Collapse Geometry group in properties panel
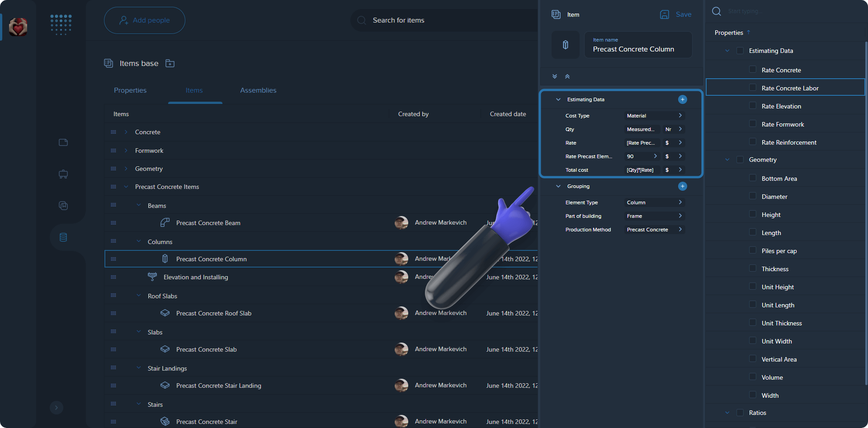This screenshot has width=868, height=428. 727,160
